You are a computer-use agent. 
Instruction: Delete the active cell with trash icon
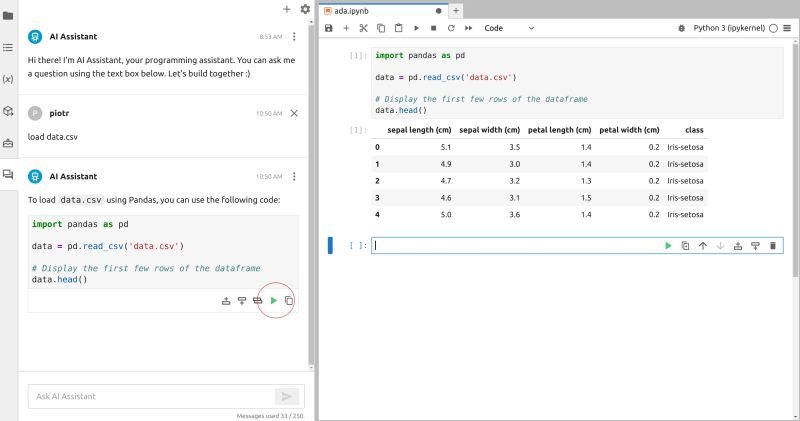pyautogui.click(x=773, y=246)
